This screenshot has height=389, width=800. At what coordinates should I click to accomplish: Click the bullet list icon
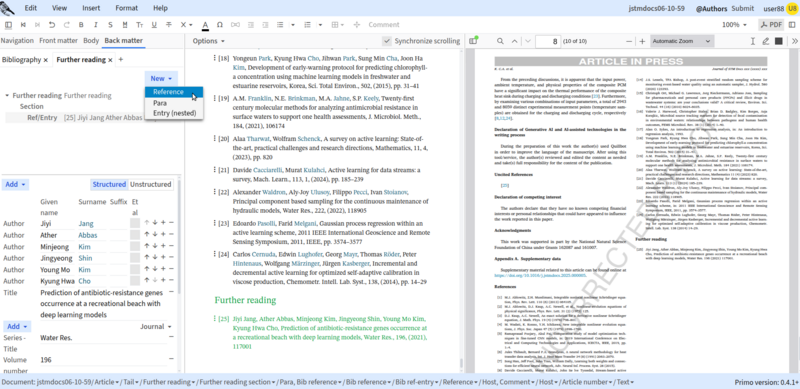click(280, 25)
